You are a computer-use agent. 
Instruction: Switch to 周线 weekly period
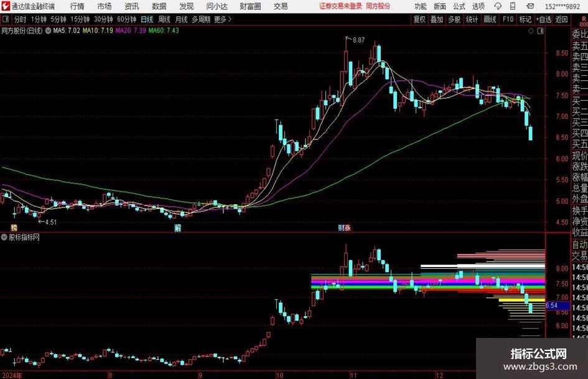pyautogui.click(x=164, y=19)
